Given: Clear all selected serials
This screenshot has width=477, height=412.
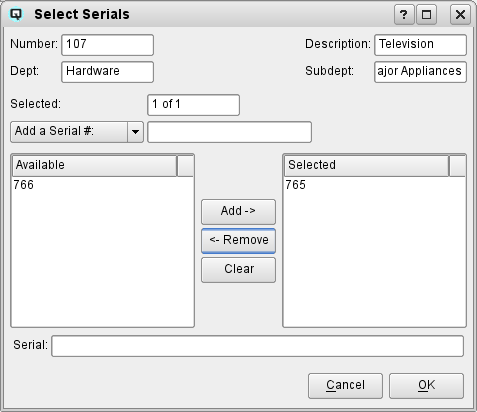Looking at the screenshot, I should [x=238, y=270].
